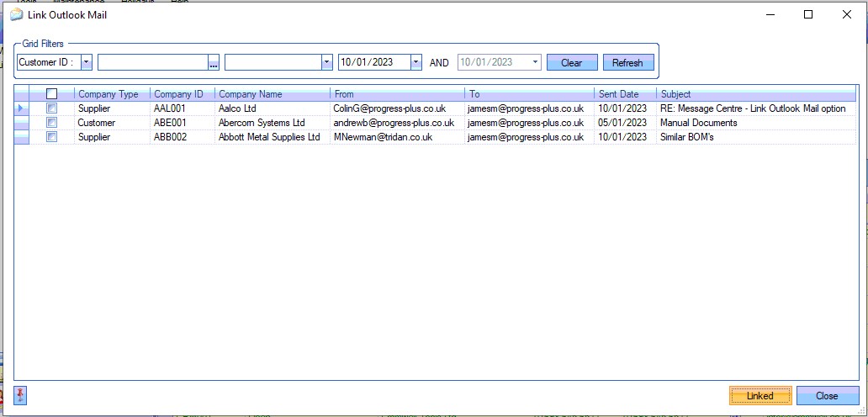Click the Linked button

[x=760, y=396]
